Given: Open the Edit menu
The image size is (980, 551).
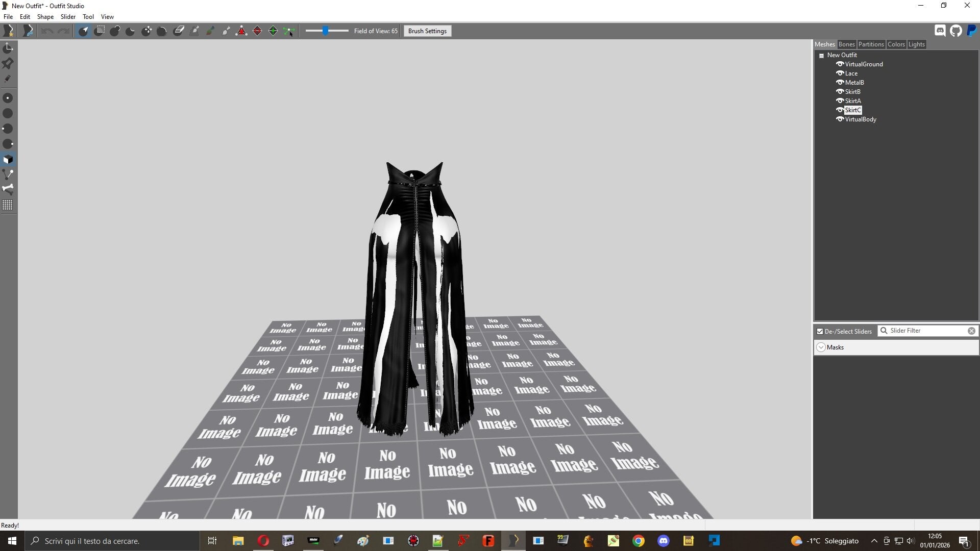Looking at the screenshot, I should 25,17.
